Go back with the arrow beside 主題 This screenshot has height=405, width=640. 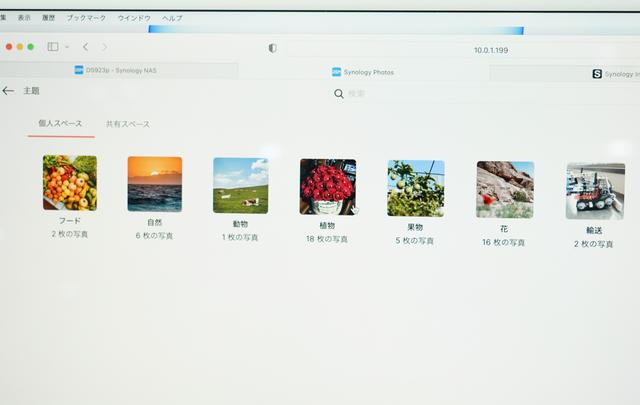8,91
